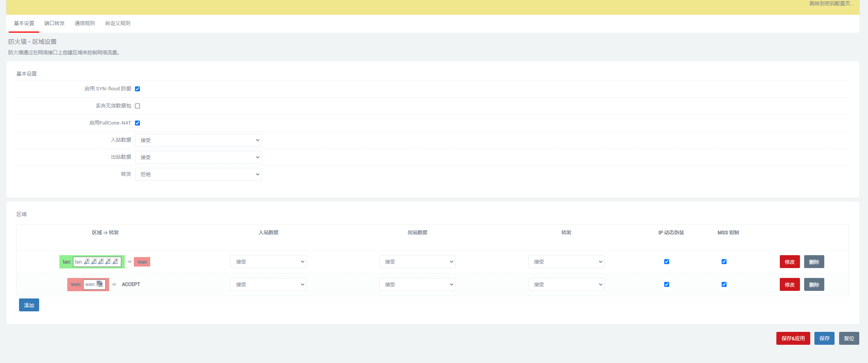Image resolution: width=868 pixels, height=363 pixels.
Task: Uncheck the FullCone-NAT checkbox
Action: tap(138, 123)
